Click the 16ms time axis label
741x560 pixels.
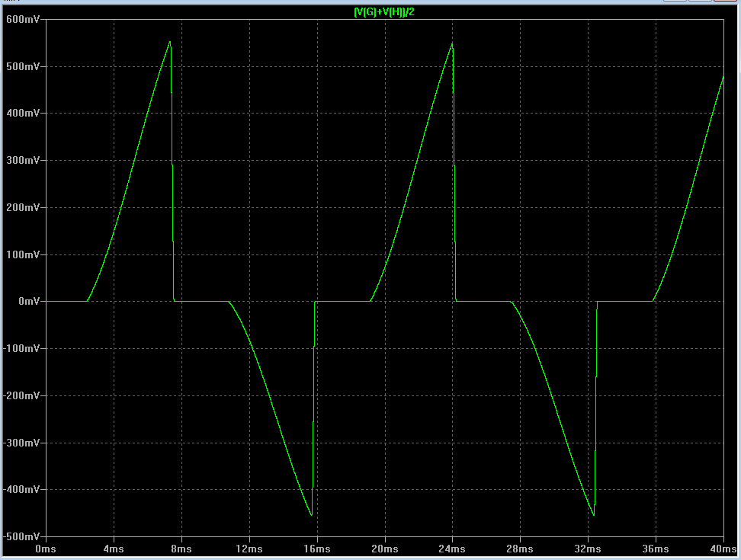click(317, 549)
